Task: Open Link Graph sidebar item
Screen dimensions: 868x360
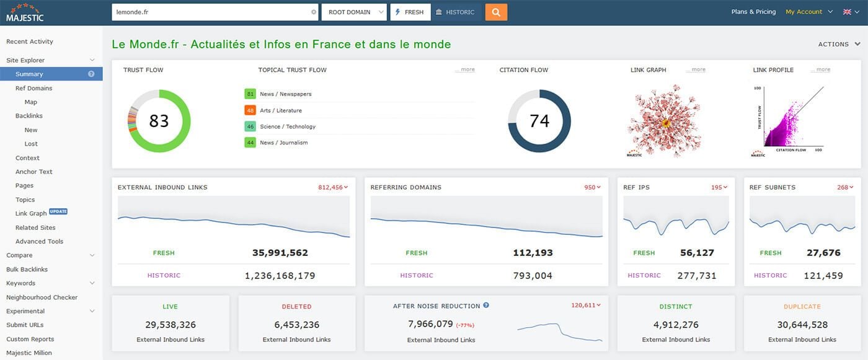Action: coord(31,213)
